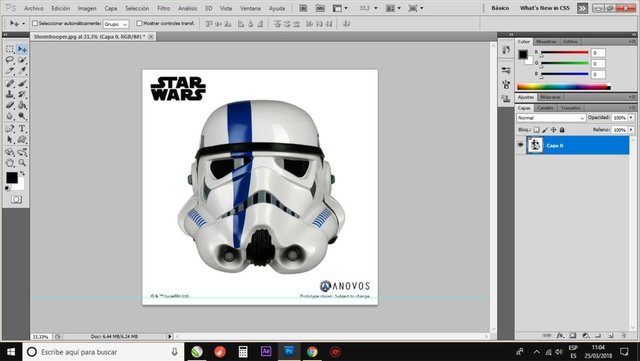
Task: Open the Opacidad slider arrow
Action: (631, 118)
